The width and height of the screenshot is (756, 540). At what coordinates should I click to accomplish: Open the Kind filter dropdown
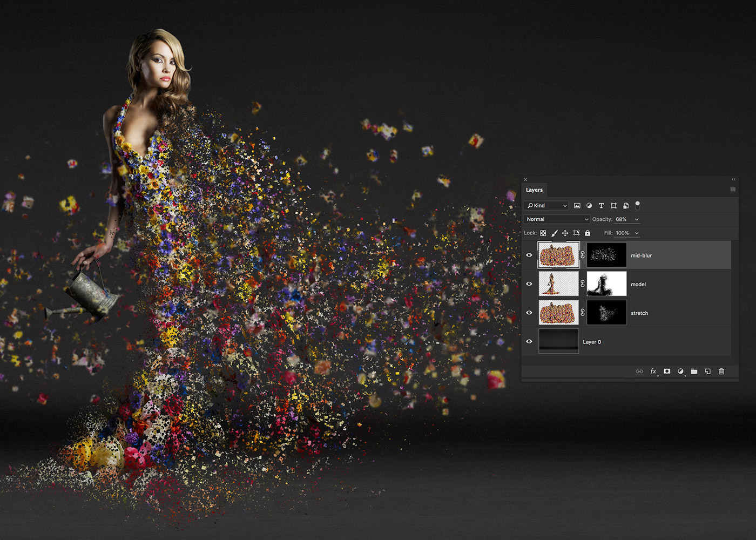pos(546,206)
